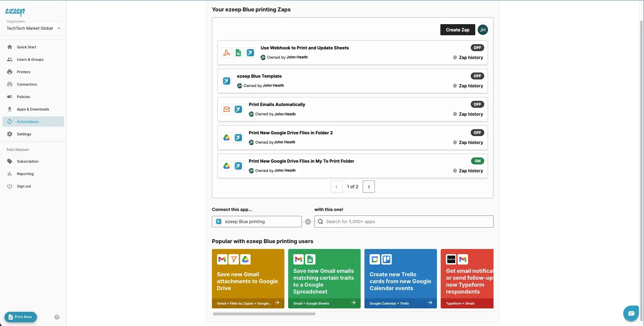Open the Automations section
Image resolution: width=644 pixels, height=326 pixels.
point(27,122)
